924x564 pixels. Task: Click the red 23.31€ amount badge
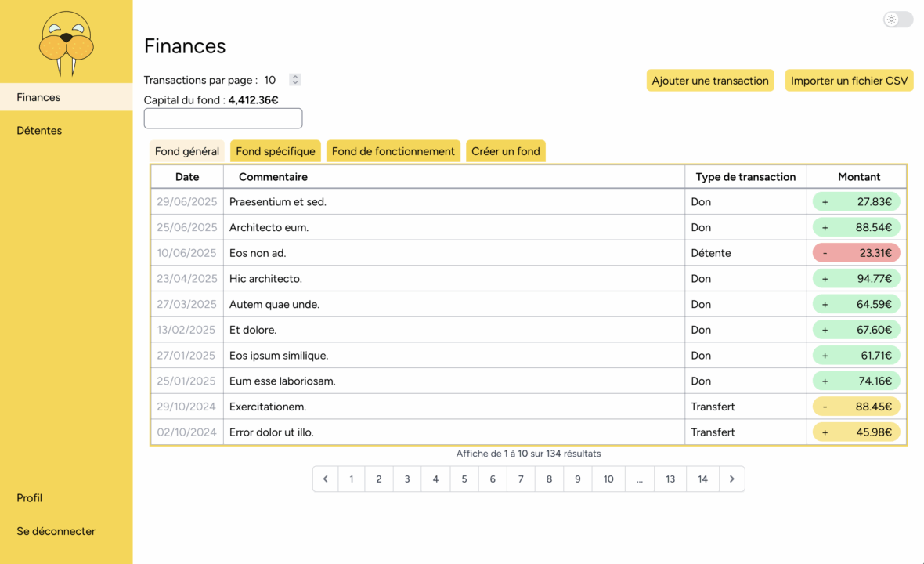point(856,253)
